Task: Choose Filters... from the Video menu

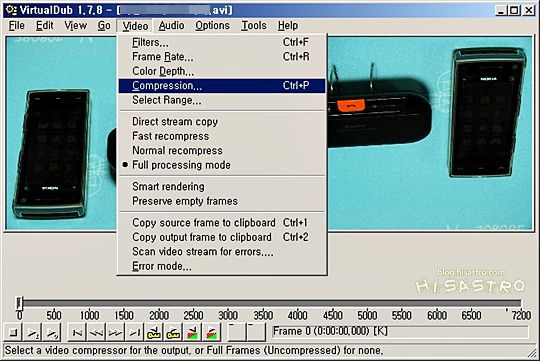Action: 222,42
